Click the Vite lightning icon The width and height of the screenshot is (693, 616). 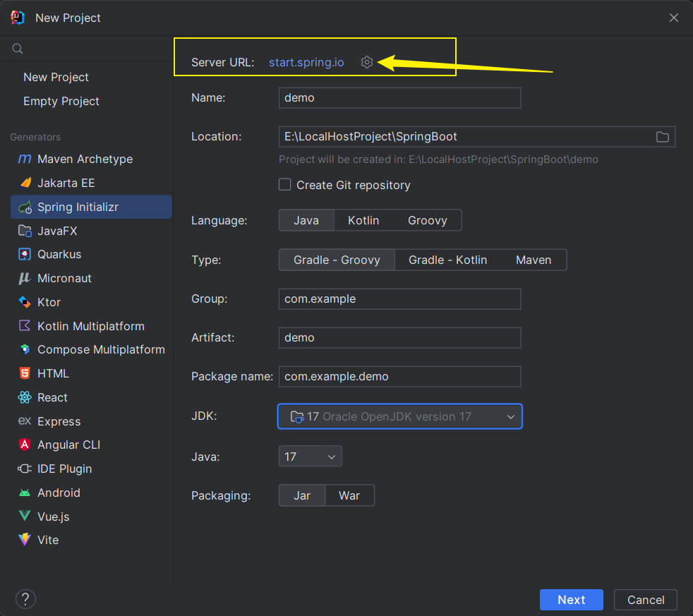25,539
